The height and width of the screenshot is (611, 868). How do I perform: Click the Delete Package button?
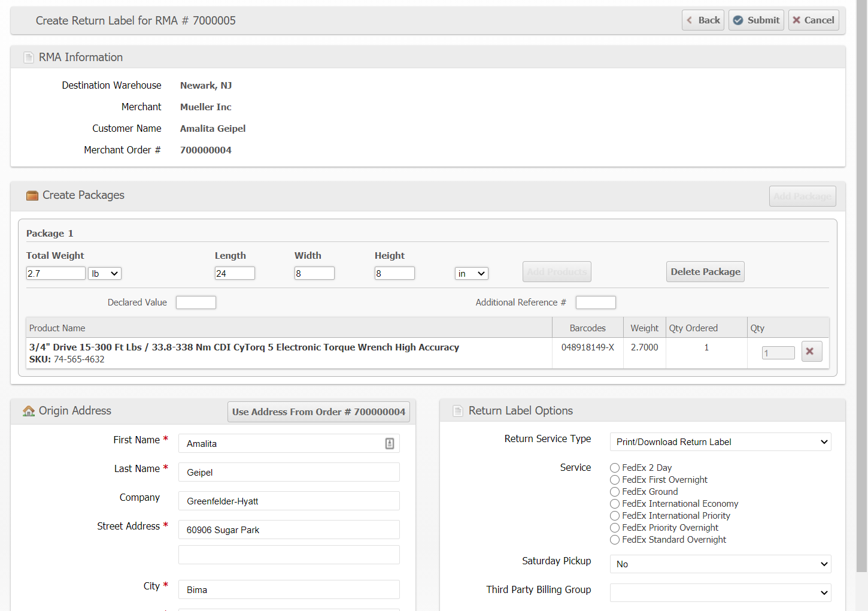click(705, 272)
